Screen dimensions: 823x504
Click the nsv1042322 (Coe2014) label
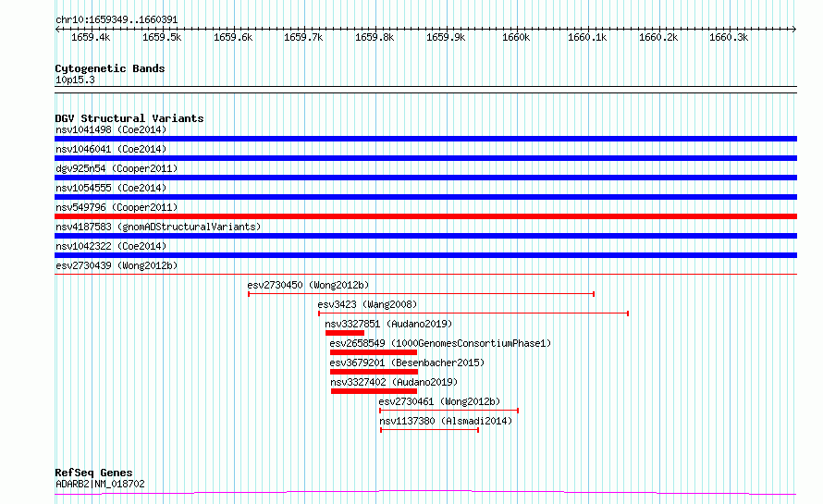[111, 246]
